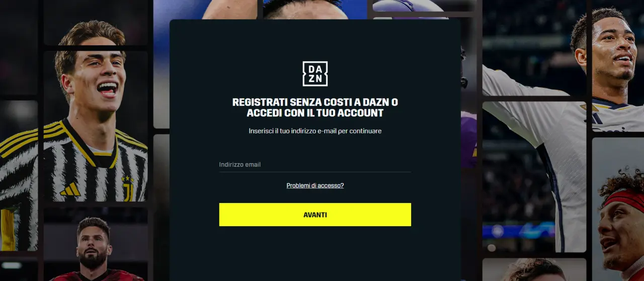Click the subtitle 'Inserisci il tuo indirizzo e-mail per continuare'

pos(315,131)
